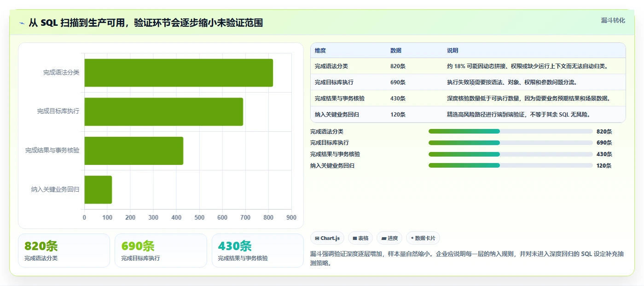Click the 430条 cell in the table
644x286 pixels.
click(x=398, y=99)
